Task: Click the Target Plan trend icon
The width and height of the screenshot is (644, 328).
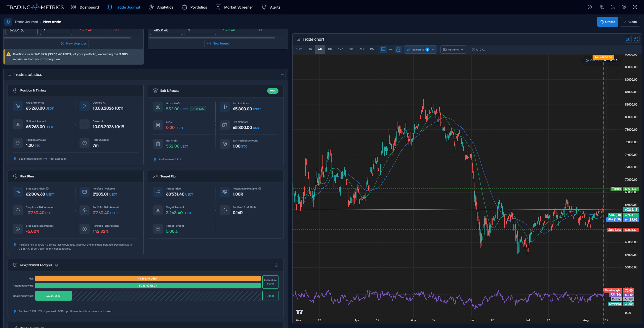Action: (155, 176)
